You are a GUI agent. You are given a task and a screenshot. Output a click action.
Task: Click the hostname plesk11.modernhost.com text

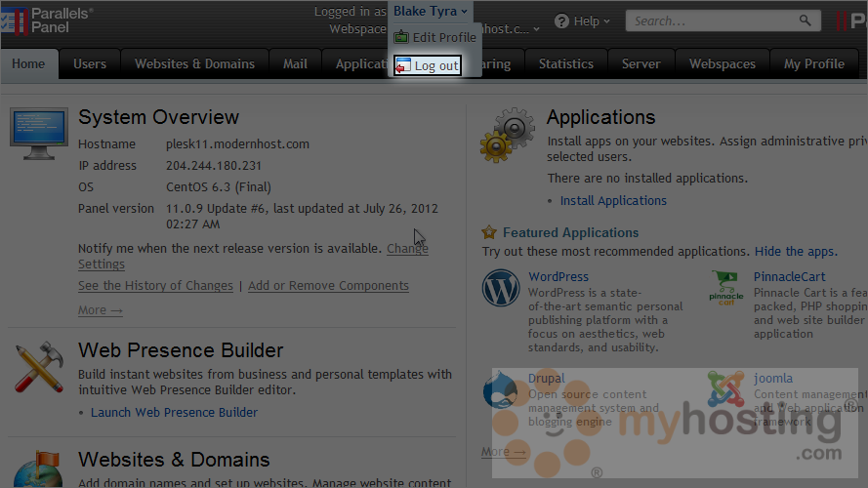coord(237,143)
